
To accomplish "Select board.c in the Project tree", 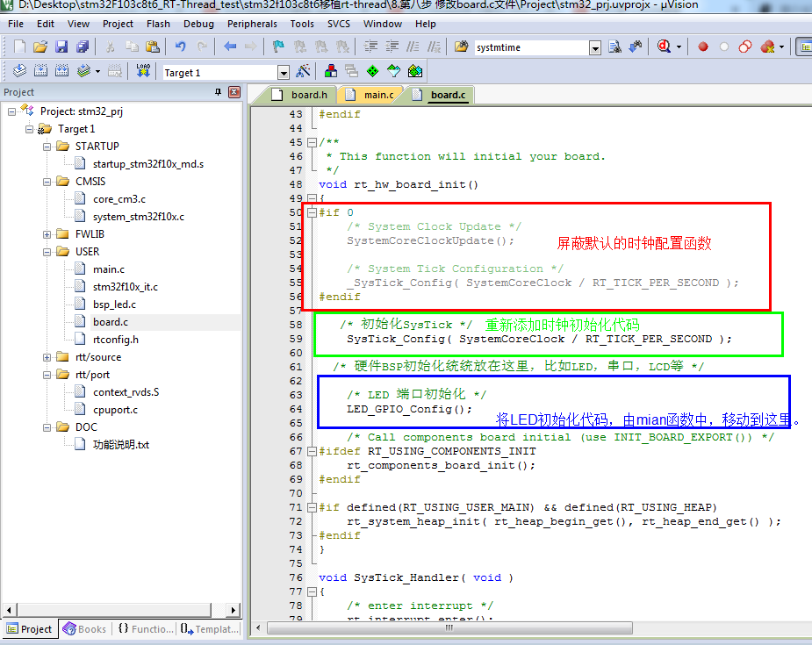I will pyautogui.click(x=109, y=322).
